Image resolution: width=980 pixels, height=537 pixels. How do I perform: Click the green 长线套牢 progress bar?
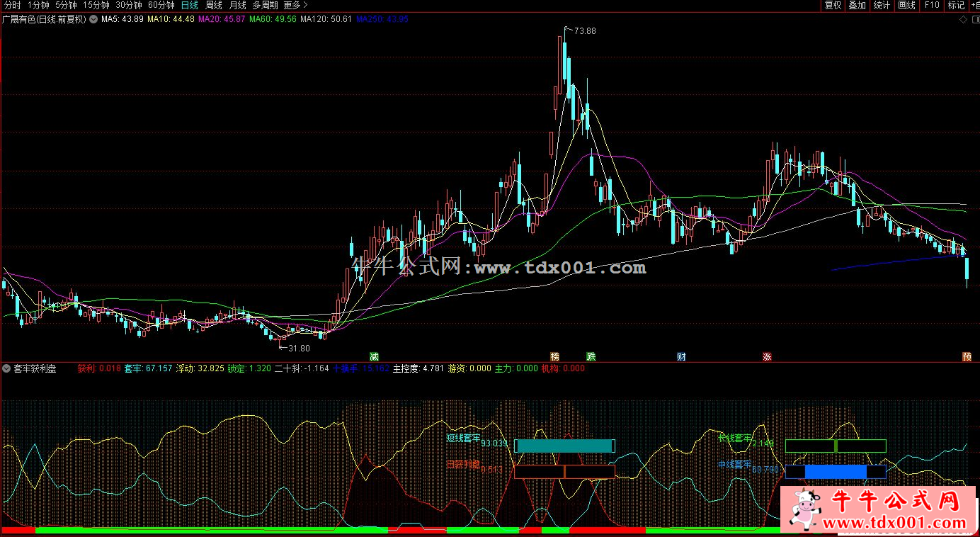836,446
